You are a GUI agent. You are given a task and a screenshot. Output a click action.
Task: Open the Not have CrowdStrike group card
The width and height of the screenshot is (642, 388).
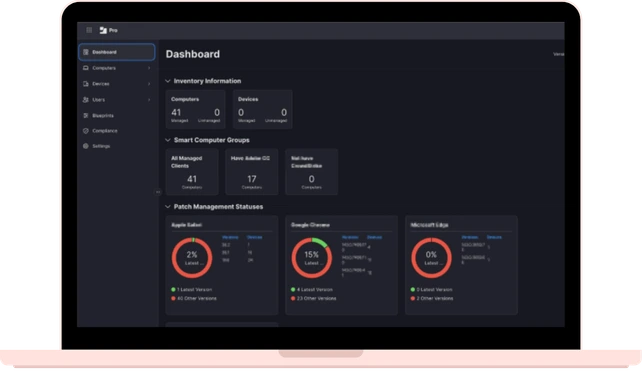coord(312,172)
